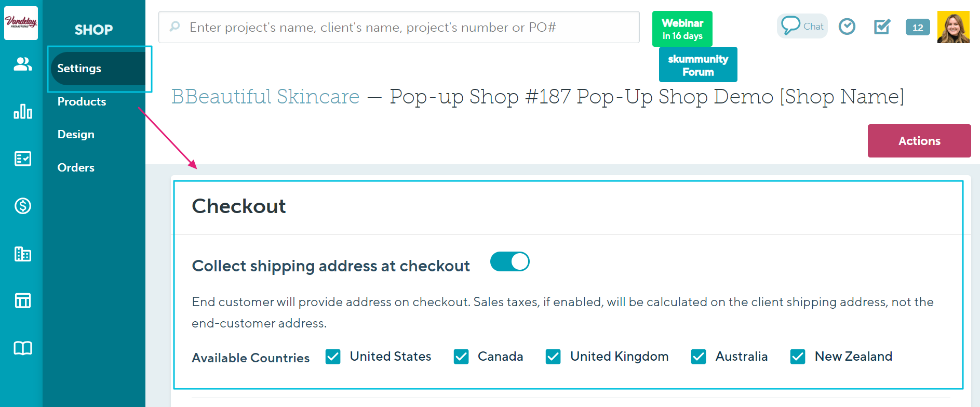
Task: Open the bar chart analytics icon
Action: (23, 111)
